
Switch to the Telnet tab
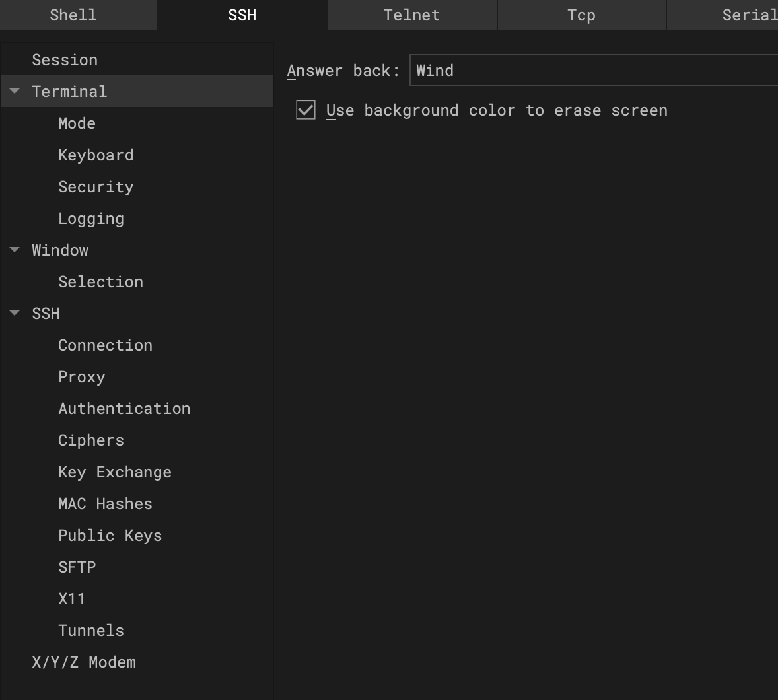point(411,15)
